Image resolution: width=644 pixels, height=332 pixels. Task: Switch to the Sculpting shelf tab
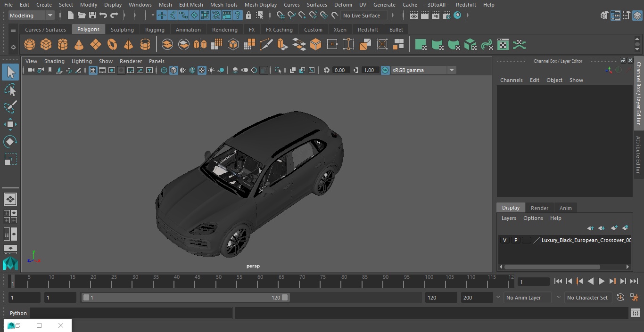[x=122, y=30]
